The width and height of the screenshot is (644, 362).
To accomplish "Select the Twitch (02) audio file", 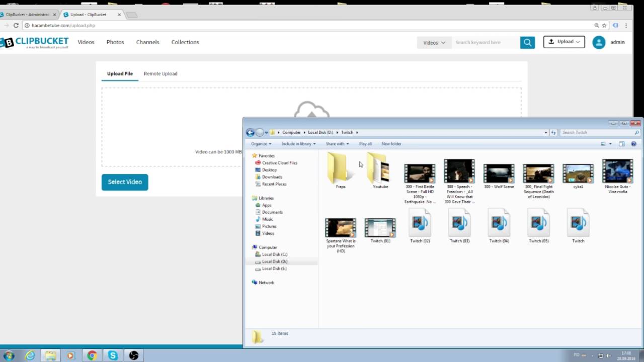I will click(420, 226).
